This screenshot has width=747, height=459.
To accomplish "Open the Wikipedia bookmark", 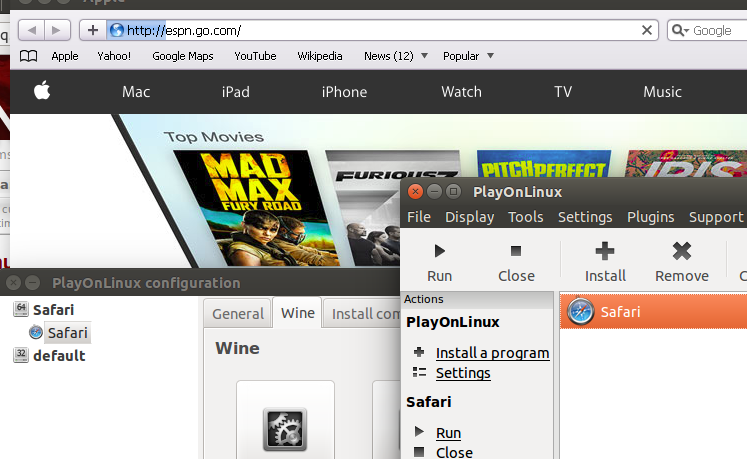I will (320, 56).
